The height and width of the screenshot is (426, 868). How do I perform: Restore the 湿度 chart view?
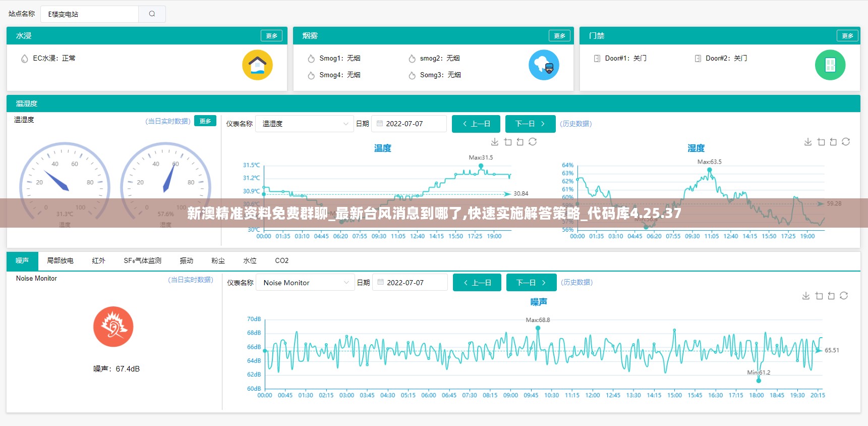pyautogui.click(x=846, y=142)
